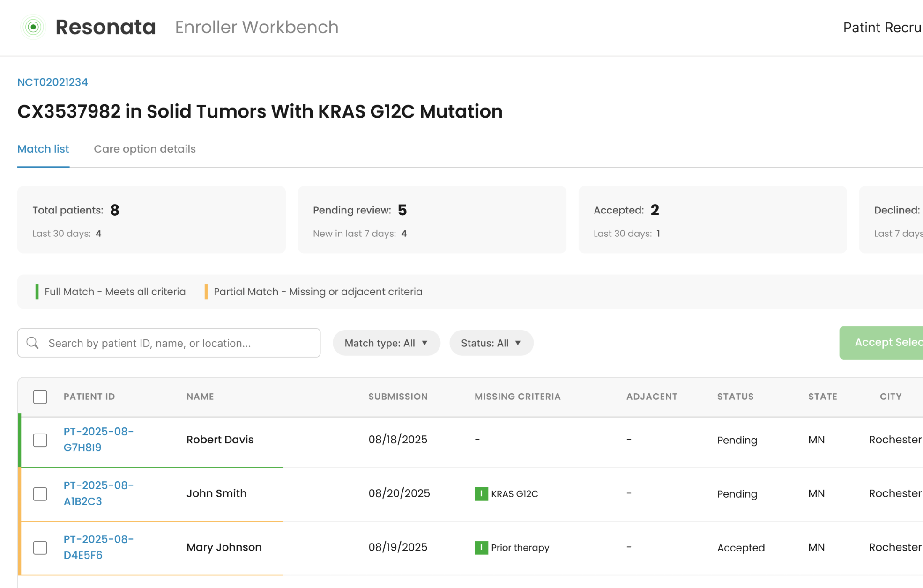Check the John Smith row checkbox

(40, 493)
